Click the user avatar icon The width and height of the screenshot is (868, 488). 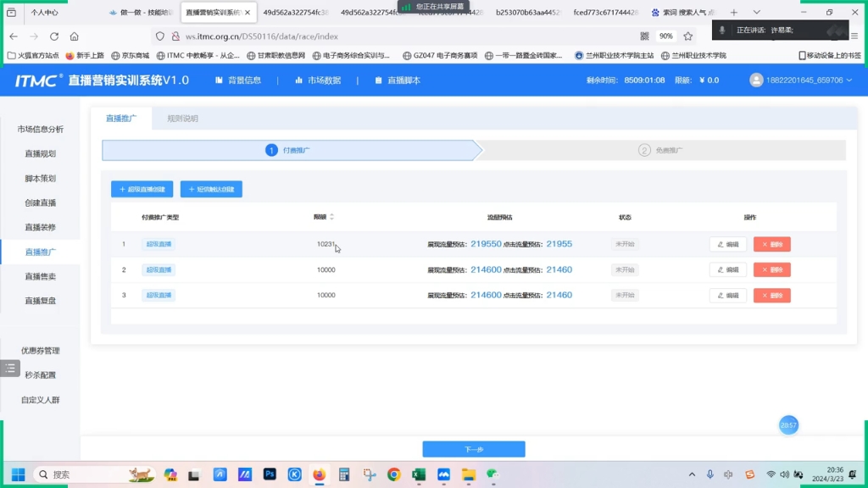755,80
